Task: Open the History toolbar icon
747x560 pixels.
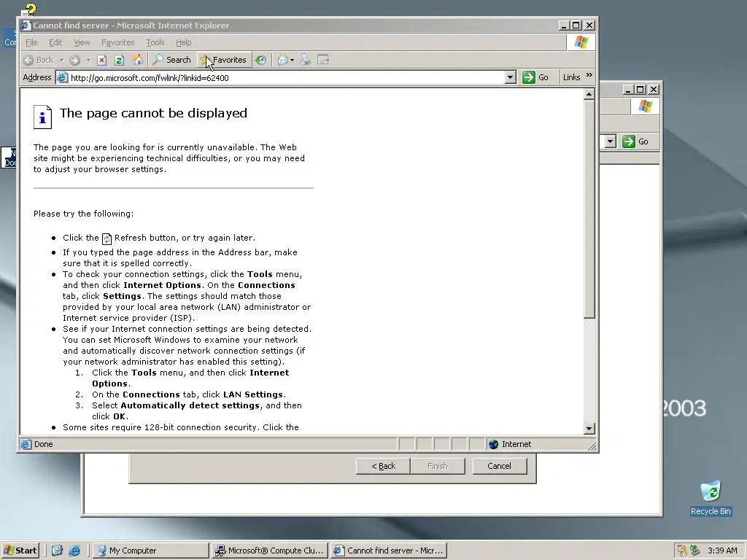Action: click(x=260, y=60)
